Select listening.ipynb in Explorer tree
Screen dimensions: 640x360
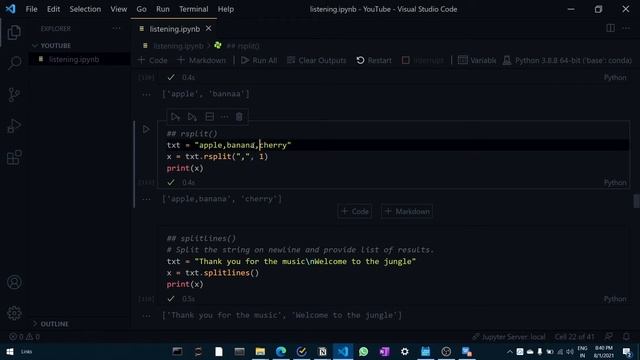(80, 59)
